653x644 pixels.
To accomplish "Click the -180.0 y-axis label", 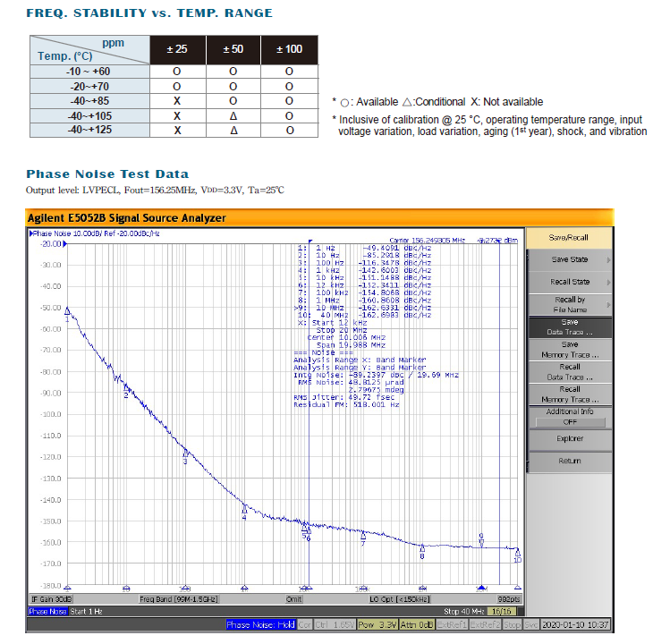I will [50, 586].
